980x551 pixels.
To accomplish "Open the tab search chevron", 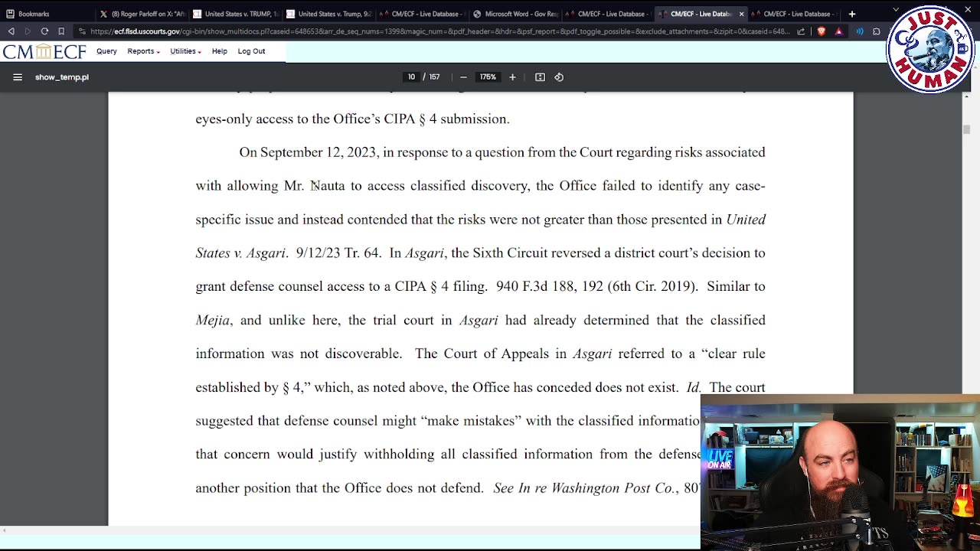I will 896,10.
